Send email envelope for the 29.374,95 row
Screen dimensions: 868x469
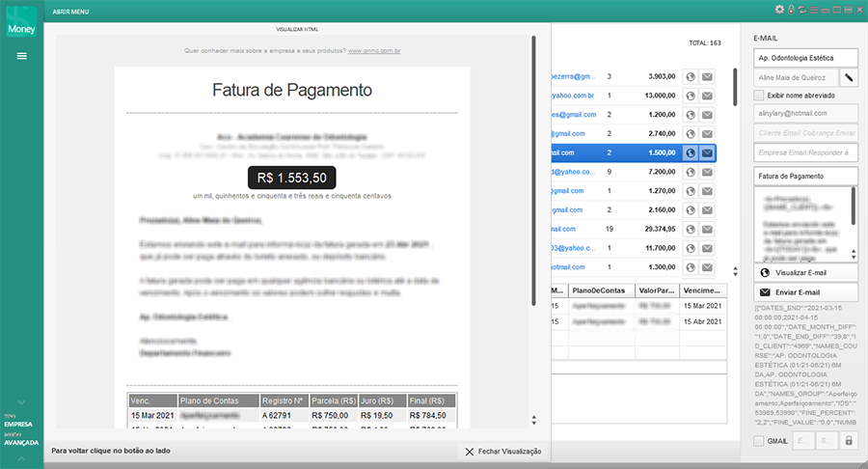[707, 230]
